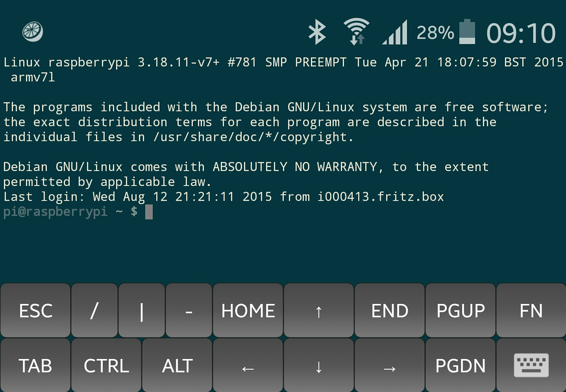
Task: Toggle the ALT modifier key
Action: point(177,366)
